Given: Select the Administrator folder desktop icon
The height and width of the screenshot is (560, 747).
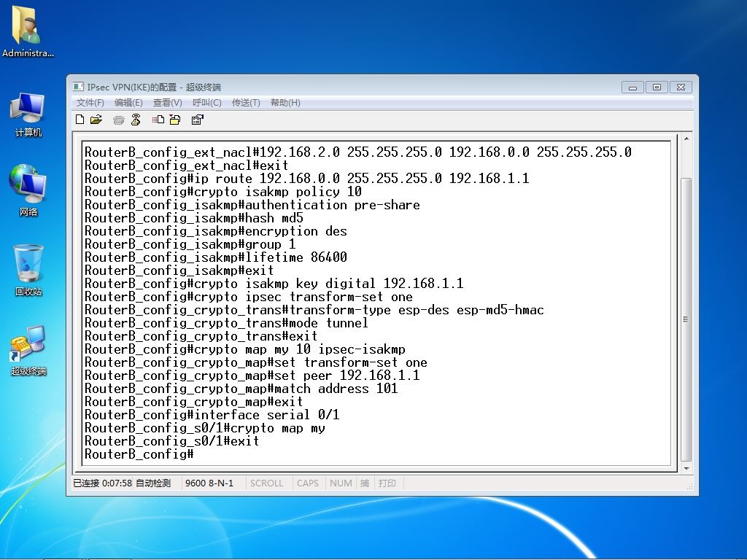Looking at the screenshot, I should [x=28, y=31].
